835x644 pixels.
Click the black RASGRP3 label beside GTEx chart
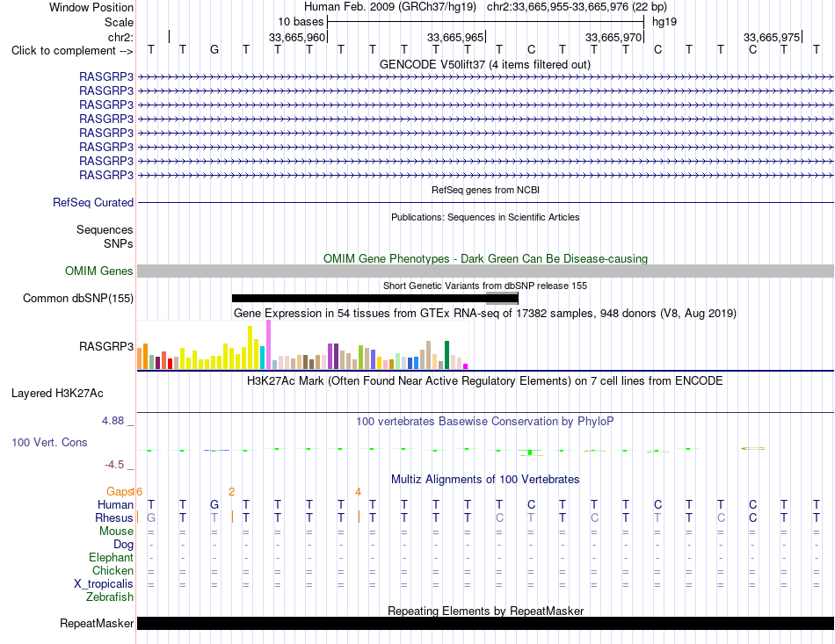[106, 346]
